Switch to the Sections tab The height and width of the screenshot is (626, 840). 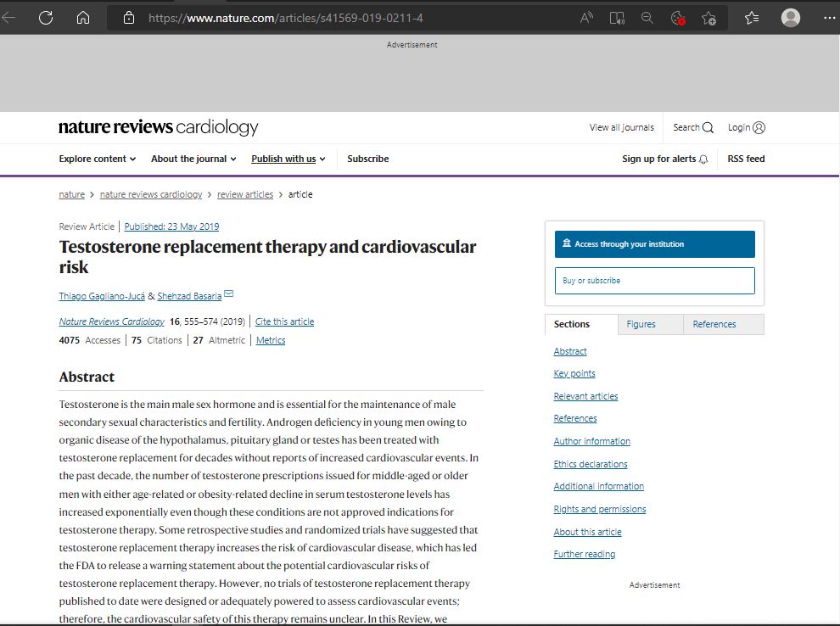pyautogui.click(x=581, y=324)
